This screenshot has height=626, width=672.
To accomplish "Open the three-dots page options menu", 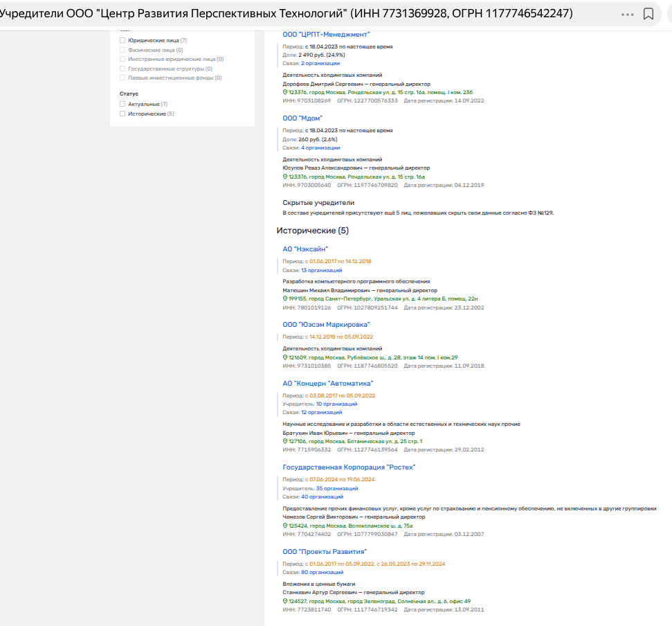I will click(x=628, y=14).
